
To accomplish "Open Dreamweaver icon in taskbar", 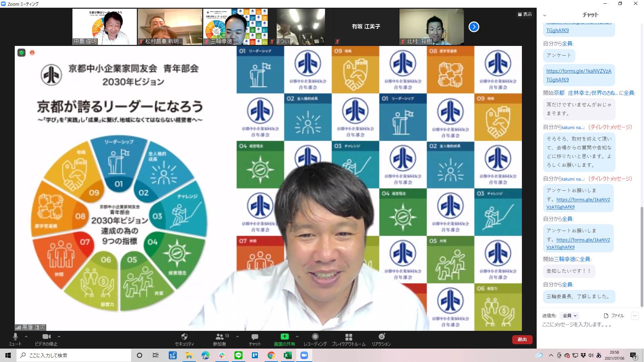I will [172, 355].
